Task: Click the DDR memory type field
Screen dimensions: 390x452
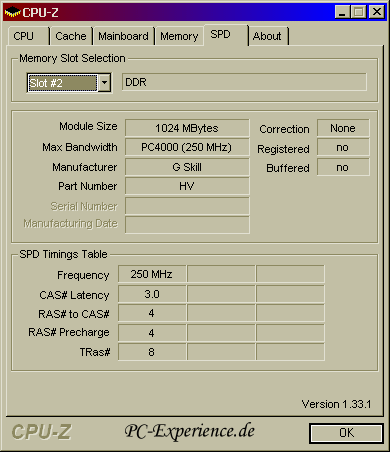Action: pyautogui.click(x=244, y=82)
